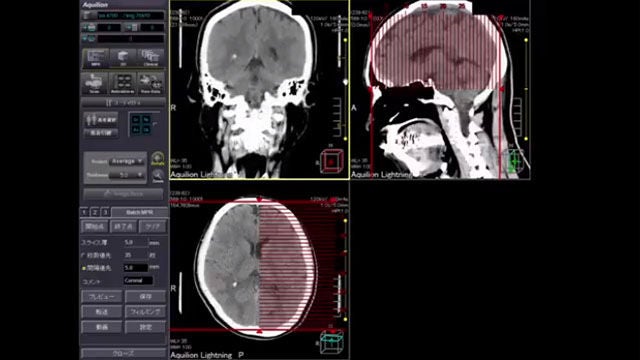Viewport: 640px width, 360px height.
Task: Click the コメント Coronal comment field
Action: pos(138,281)
